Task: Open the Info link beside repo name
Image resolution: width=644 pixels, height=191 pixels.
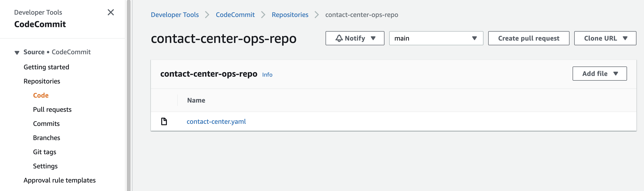Action: 267,75
